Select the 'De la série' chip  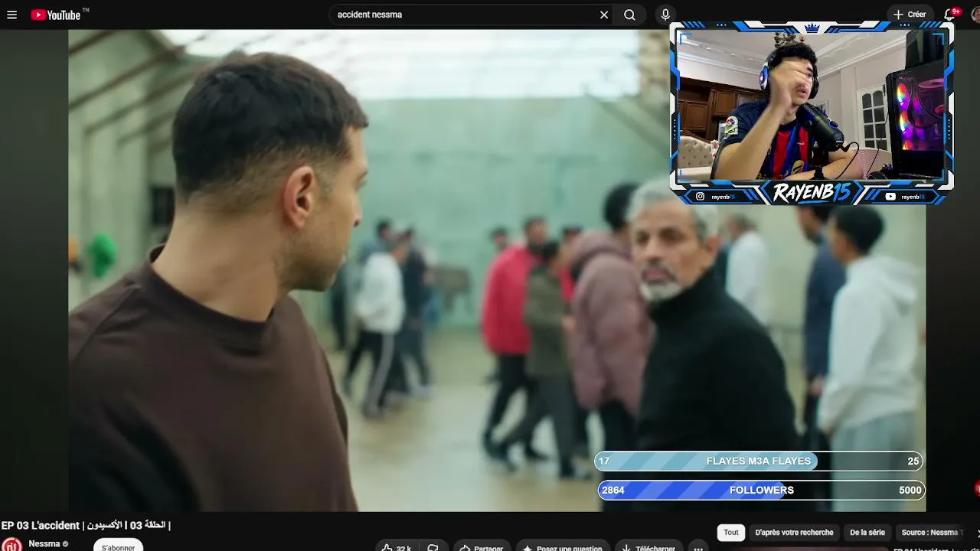[867, 533]
